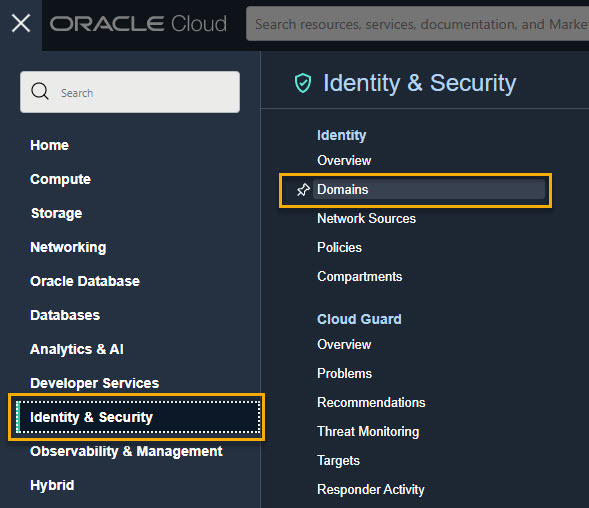
Task: Open Policies under Identity
Action: (340, 248)
